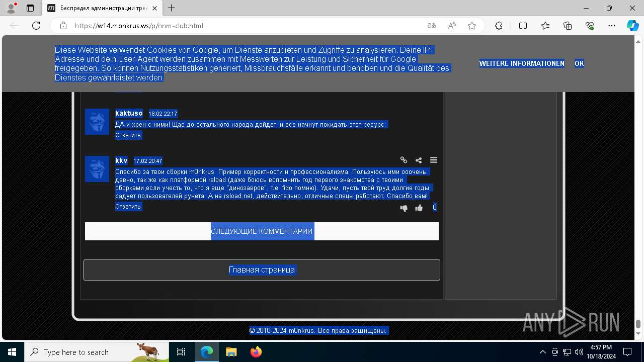Open volume control in system tray
Image resolution: width=644 pixels, height=362 pixels.
tap(579, 352)
